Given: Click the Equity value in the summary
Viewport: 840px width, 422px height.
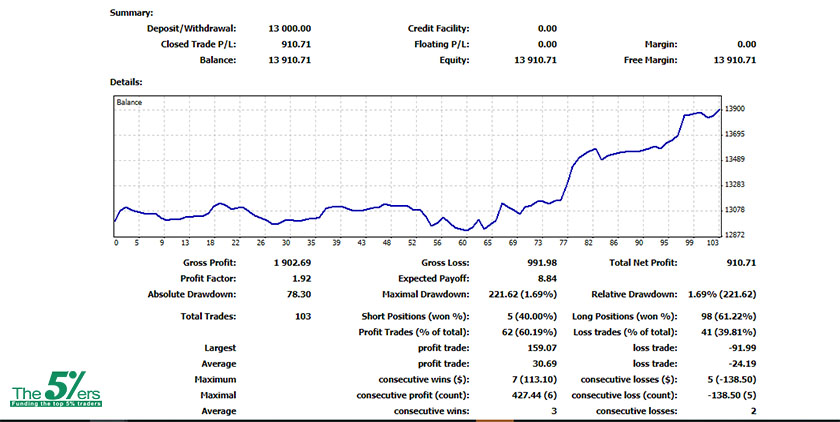Looking at the screenshot, I should tap(535, 60).
